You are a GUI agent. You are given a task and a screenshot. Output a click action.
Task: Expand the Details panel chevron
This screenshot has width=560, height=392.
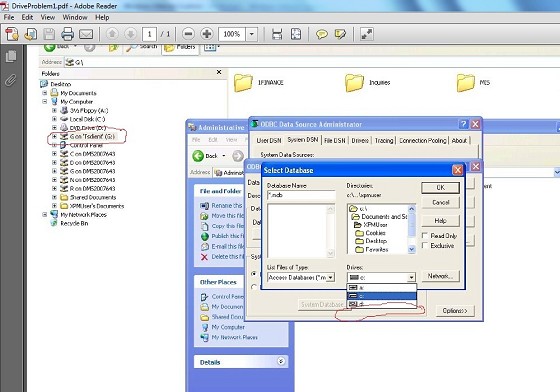click(281, 361)
